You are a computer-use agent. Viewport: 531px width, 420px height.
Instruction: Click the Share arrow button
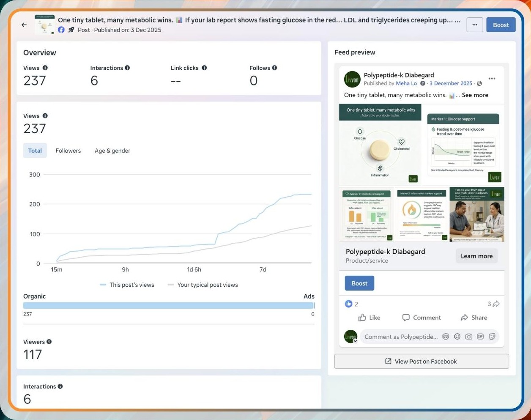474,318
